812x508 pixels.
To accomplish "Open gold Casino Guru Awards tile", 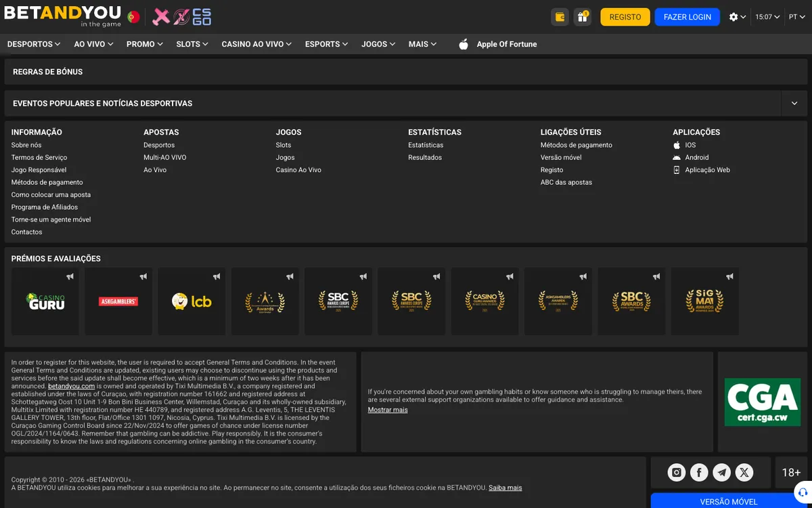I will point(485,301).
